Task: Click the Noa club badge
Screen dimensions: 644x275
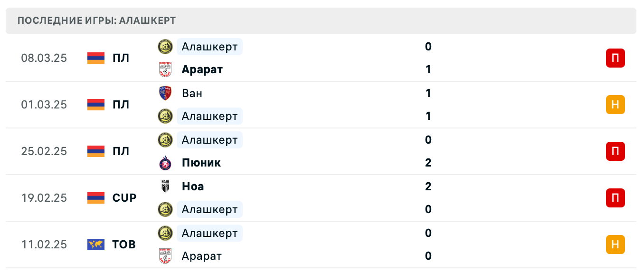Action: point(165,187)
